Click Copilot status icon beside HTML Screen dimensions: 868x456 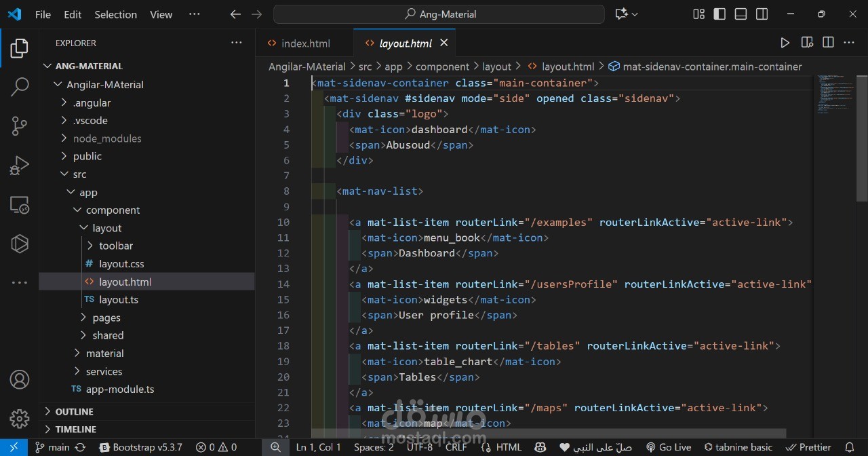click(540, 447)
